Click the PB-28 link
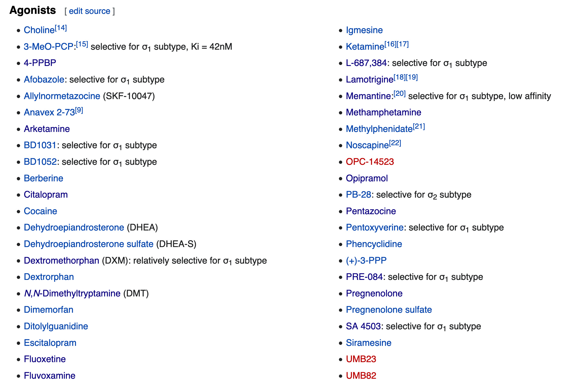Screen dimensions: 578x392 coord(358,195)
